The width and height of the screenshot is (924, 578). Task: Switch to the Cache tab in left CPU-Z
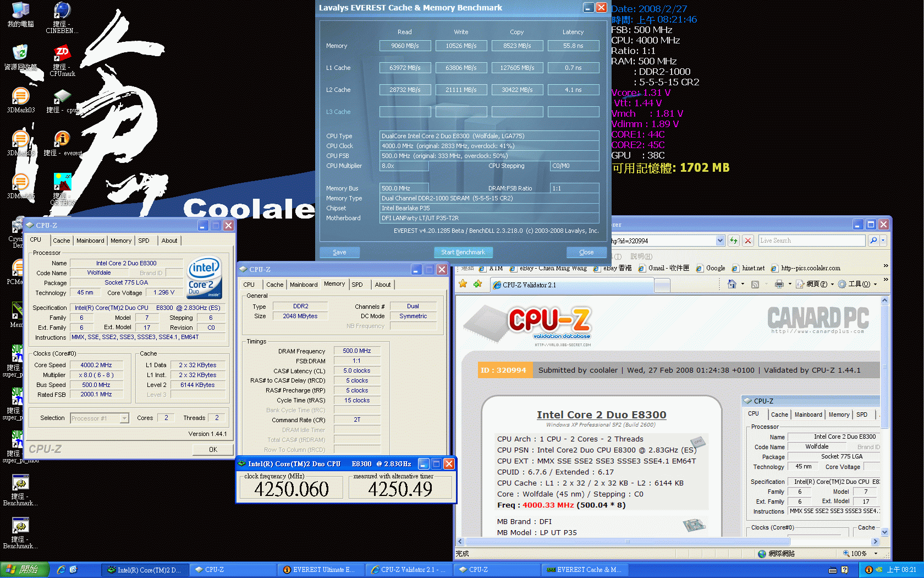pos(61,241)
